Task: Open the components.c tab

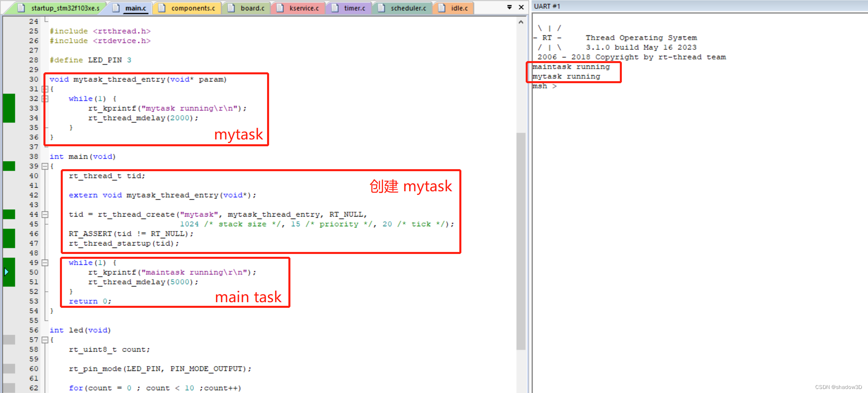Action: 187,8
